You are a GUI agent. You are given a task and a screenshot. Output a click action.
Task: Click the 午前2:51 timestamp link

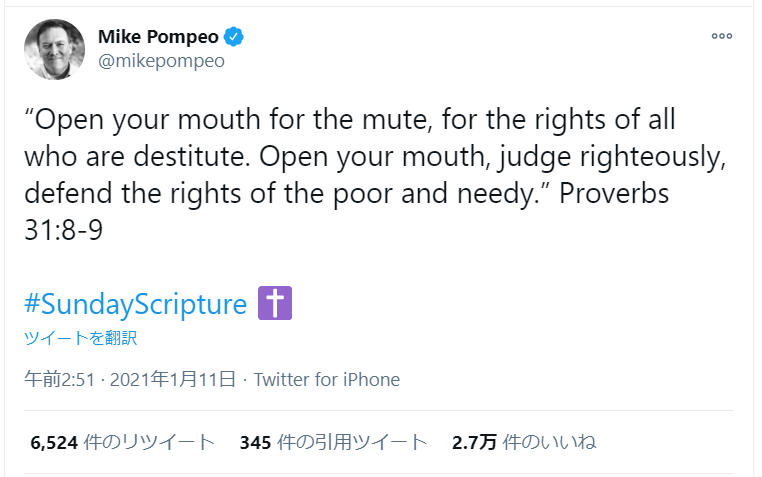pos(60,379)
